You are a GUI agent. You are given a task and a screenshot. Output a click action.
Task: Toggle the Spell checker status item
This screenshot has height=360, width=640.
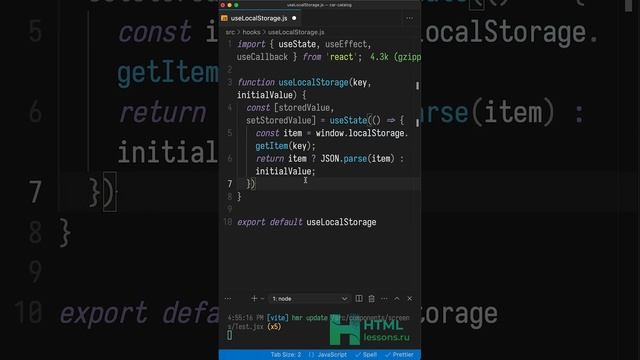(366, 355)
